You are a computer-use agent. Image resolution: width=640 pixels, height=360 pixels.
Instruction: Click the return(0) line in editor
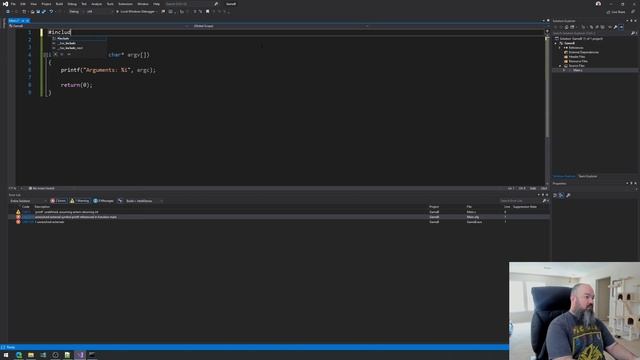(x=76, y=85)
